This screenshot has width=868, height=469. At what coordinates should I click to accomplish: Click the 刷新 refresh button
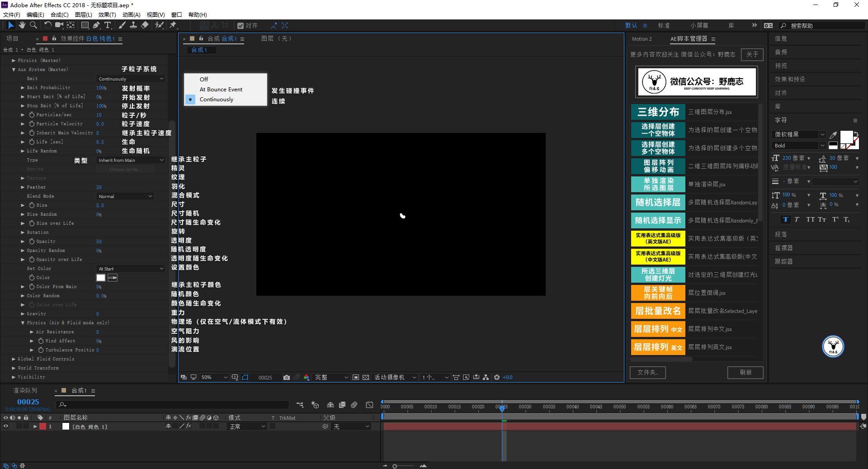pyautogui.click(x=745, y=372)
